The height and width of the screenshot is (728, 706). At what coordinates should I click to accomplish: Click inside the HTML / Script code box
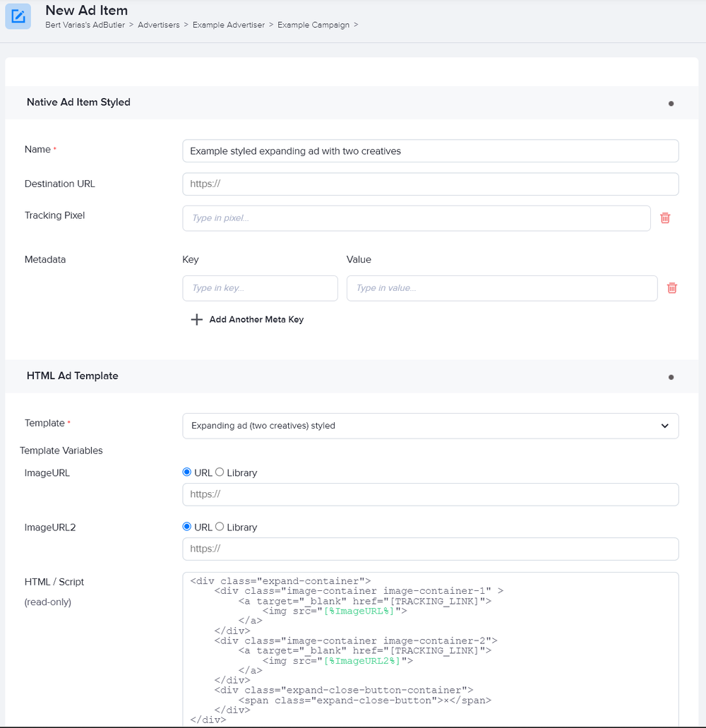430,650
